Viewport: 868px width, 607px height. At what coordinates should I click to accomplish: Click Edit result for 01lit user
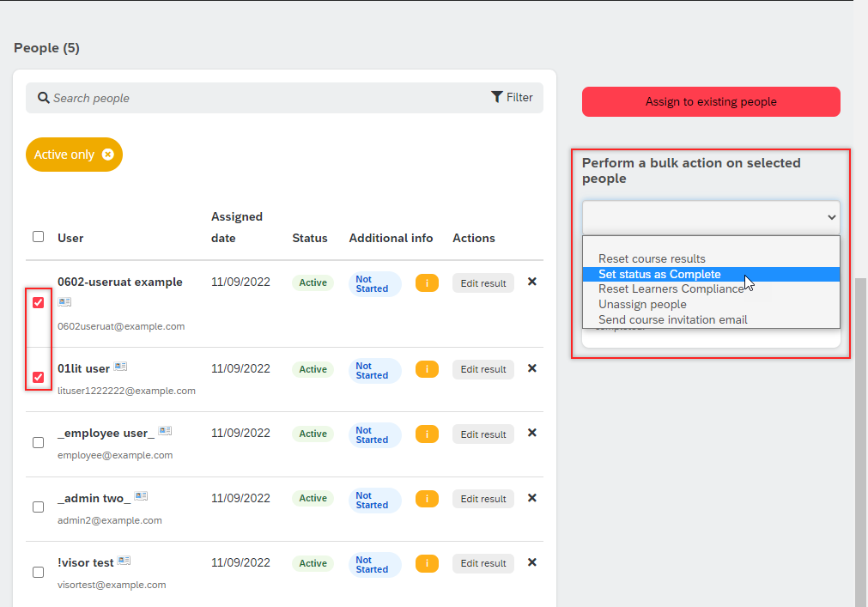point(483,369)
